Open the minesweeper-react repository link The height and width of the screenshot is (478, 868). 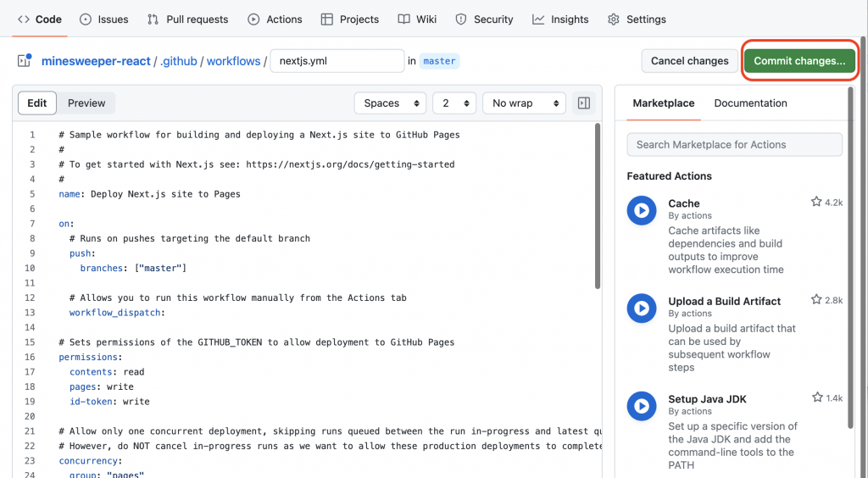point(96,61)
